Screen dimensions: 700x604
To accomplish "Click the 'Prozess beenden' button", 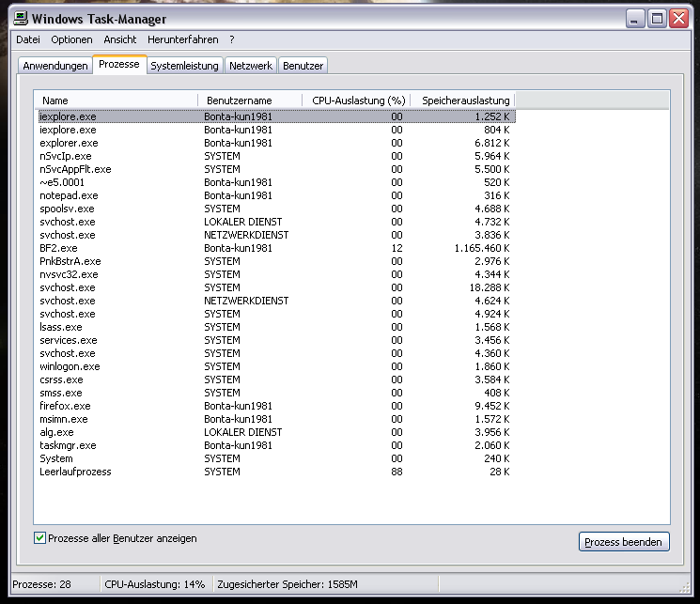I will (624, 541).
